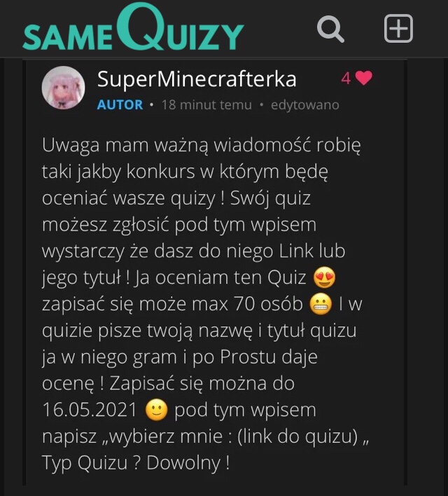Click the blue AUTOR badge
This screenshot has height=496, width=448.
coord(120,104)
